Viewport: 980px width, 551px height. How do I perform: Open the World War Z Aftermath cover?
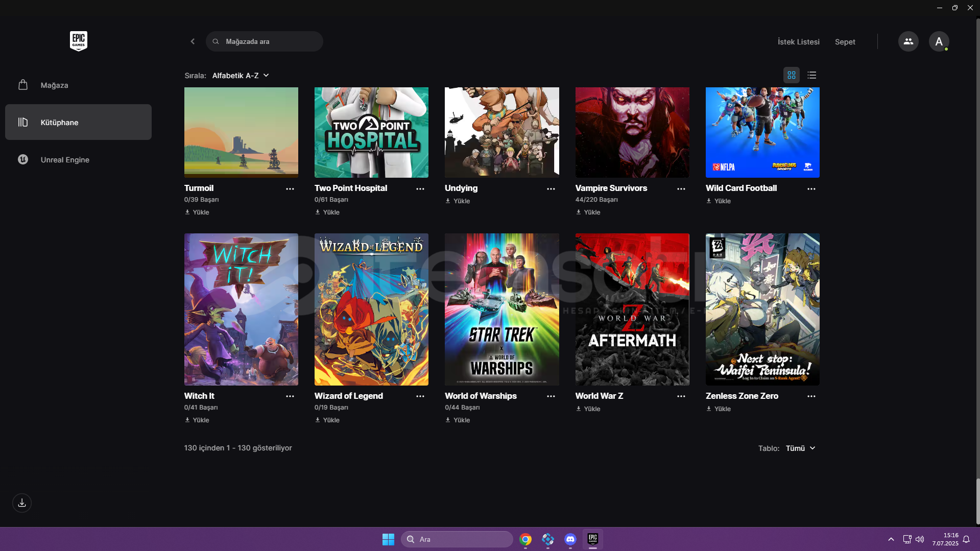pos(632,309)
